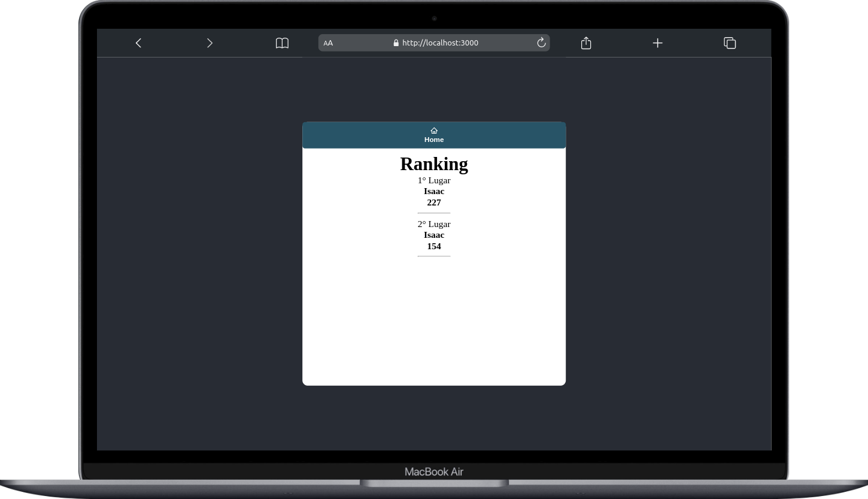868x499 pixels.
Task: Go back with the browser back arrow
Action: (x=138, y=43)
